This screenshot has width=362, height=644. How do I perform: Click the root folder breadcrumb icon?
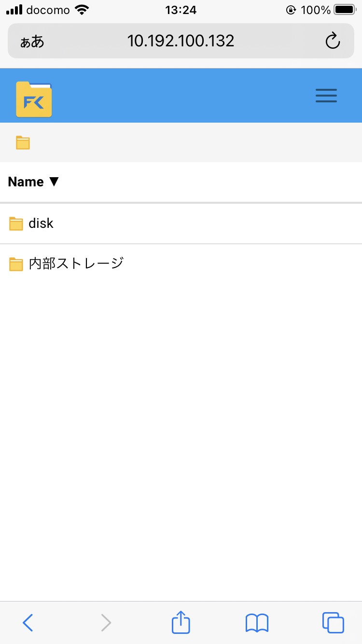click(23, 143)
